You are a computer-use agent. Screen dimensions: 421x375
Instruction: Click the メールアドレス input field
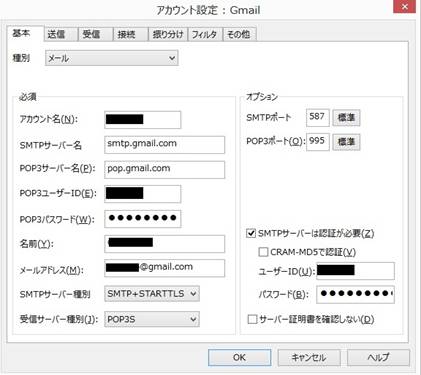point(165,268)
